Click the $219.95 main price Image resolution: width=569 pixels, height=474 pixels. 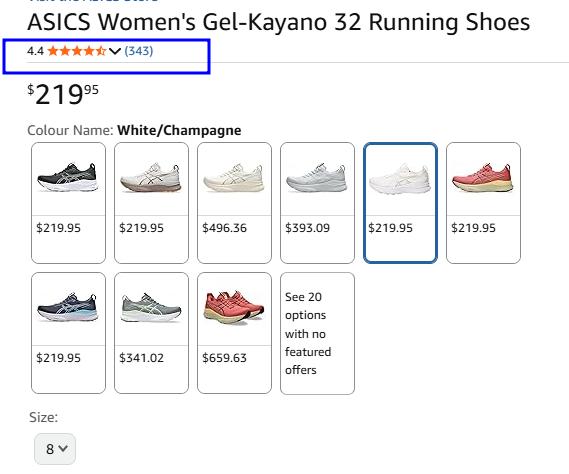pyautogui.click(x=63, y=94)
